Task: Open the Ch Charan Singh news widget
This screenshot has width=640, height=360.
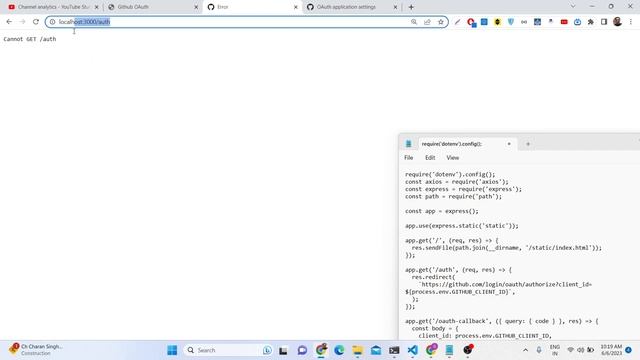Action: pyautogui.click(x=36, y=350)
